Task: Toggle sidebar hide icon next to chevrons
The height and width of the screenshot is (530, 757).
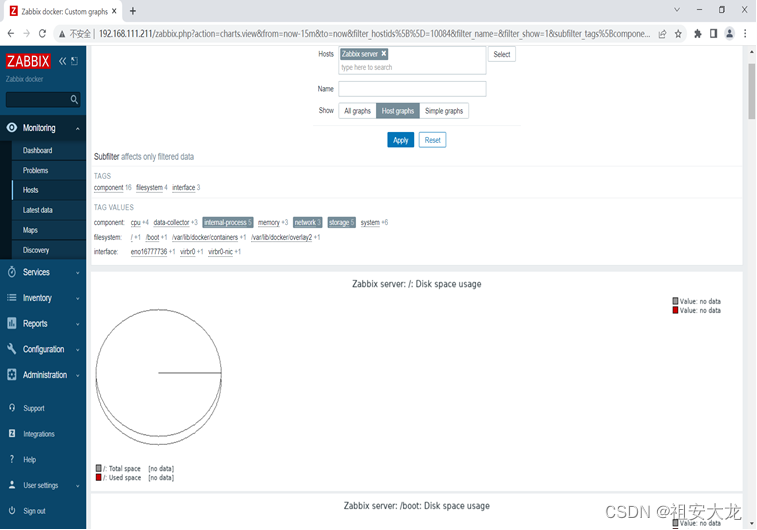Action: tap(74, 61)
